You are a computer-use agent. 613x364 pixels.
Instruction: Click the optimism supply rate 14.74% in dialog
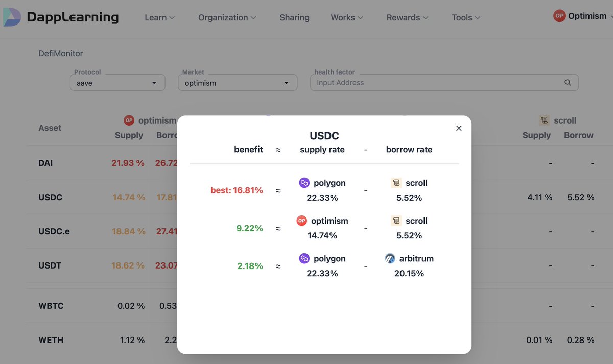pos(322,235)
